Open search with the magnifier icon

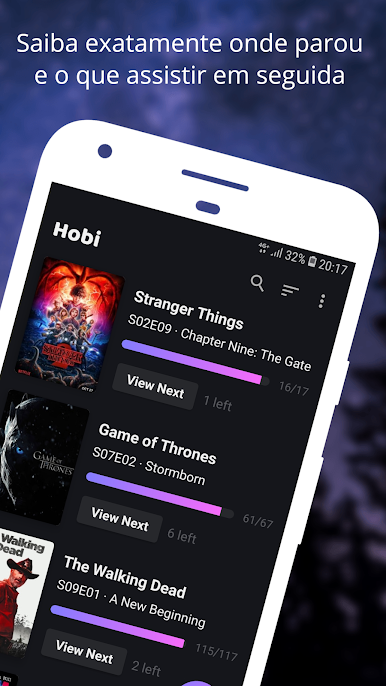tap(257, 283)
